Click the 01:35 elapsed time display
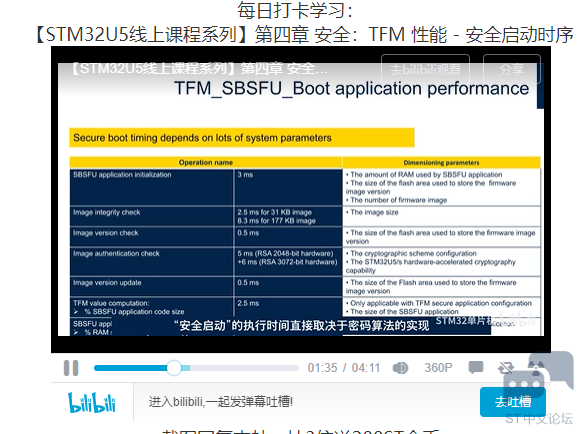Viewport: 582px width, 434px height. point(323,368)
